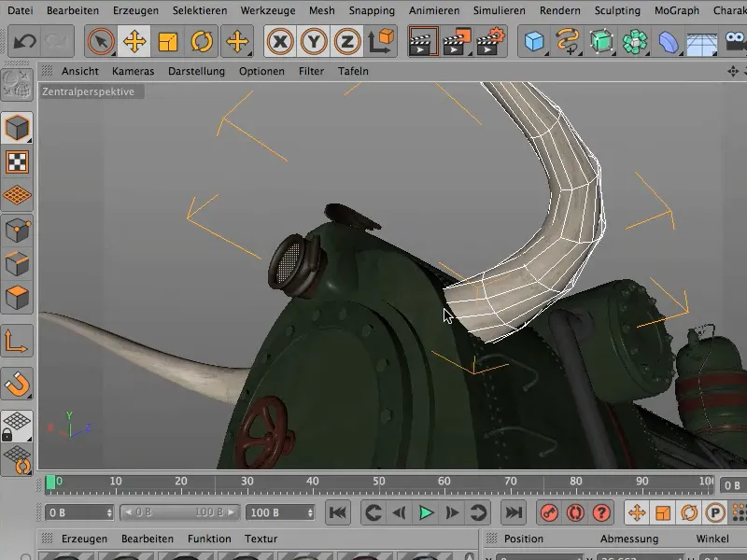Screen dimensions: 747x560
Task: Render the active view with the clapperboard icon
Action: [x=423, y=42]
